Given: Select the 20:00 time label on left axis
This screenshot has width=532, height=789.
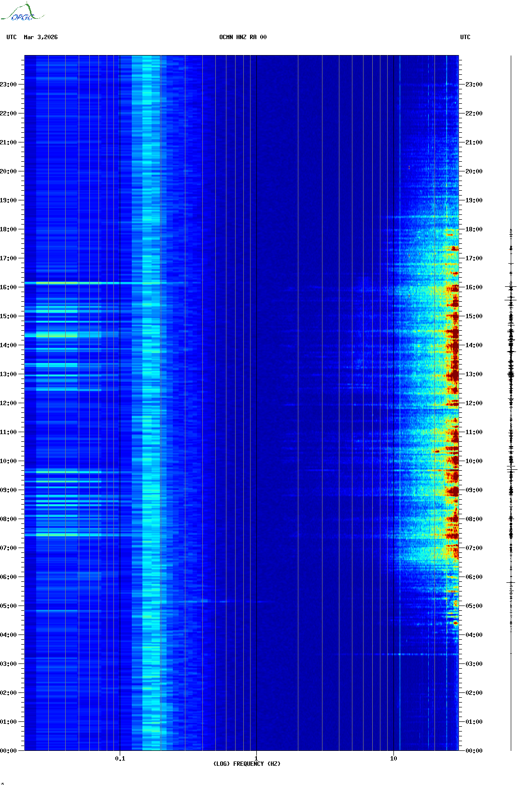Looking at the screenshot, I should coord(8,171).
